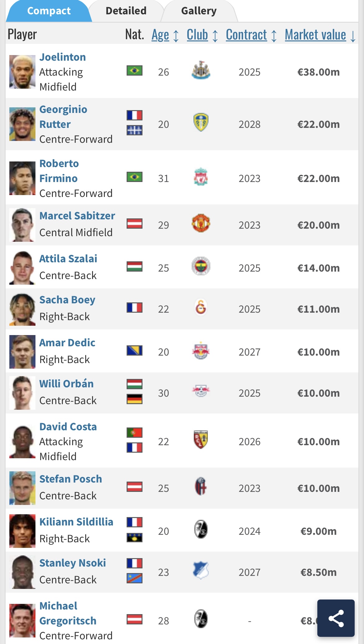Open the Manchester United club crest
The image size is (364, 644).
pos(201,223)
